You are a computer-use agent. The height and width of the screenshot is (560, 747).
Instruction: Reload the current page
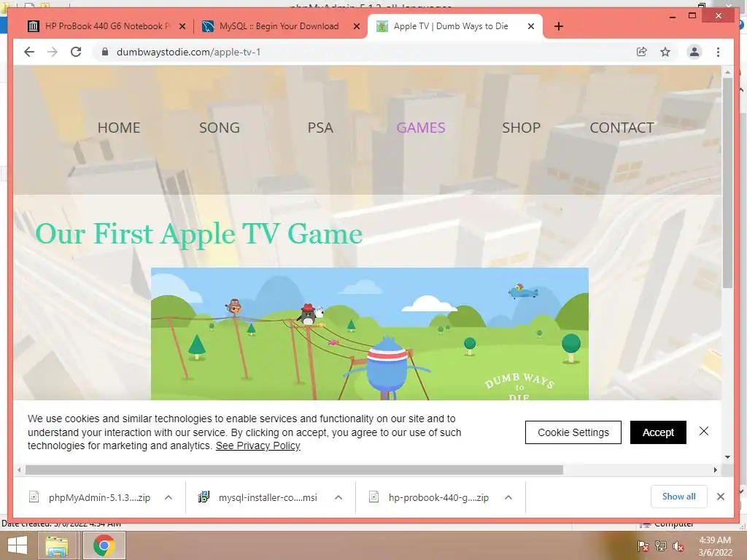76,52
